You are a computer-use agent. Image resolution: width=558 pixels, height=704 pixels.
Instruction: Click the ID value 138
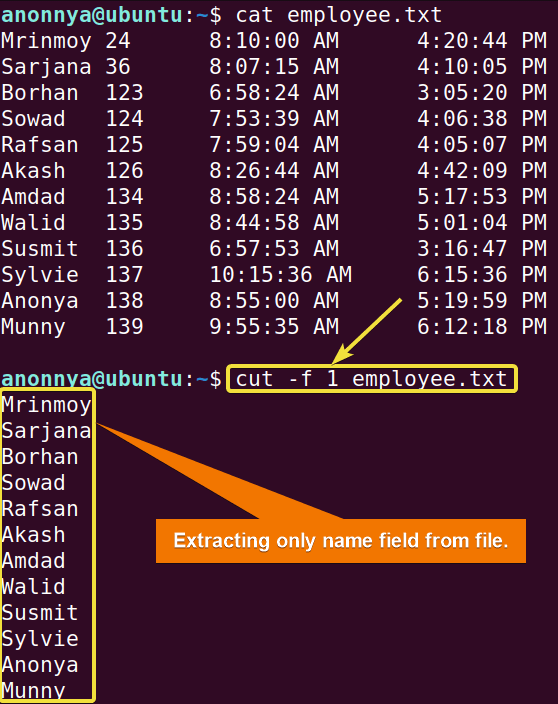click(x=124, y=301)
